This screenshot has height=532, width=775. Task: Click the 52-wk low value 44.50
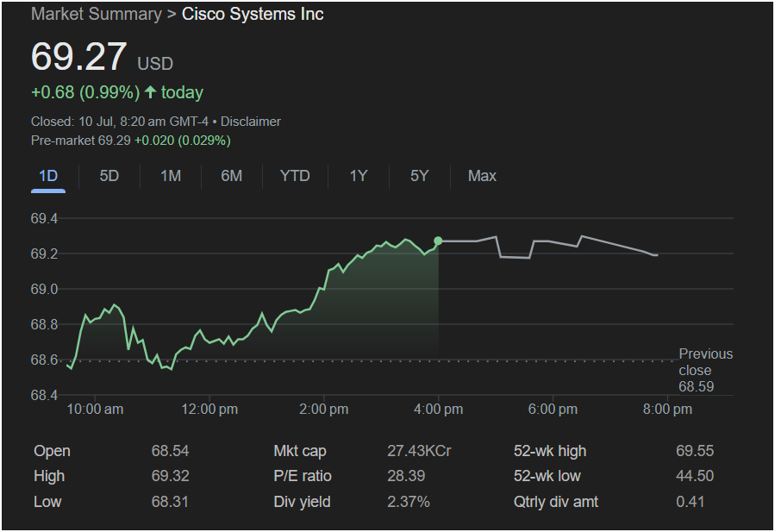(x=695, y=476)
